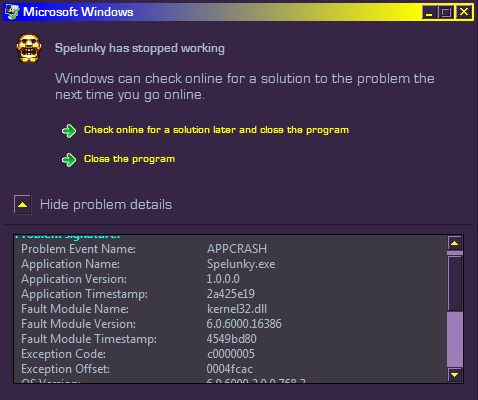The width and height of the screenshot is (478, 400).
Task: Close the dialog with the X button
Action: 464,12
